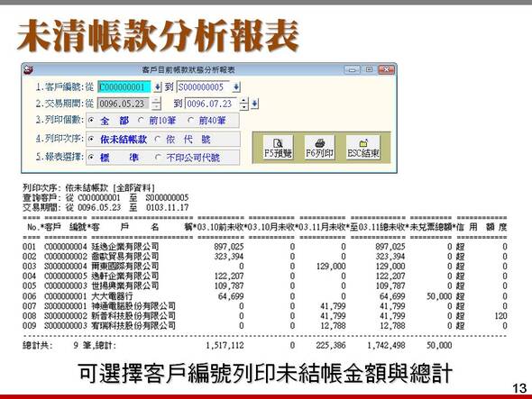Click the total value 1,742,498
This screenshot has width=532, height=399.
pyautogui.click(x=387, y=346)
